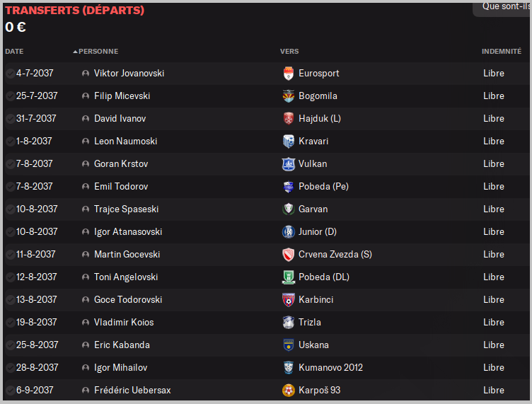Image resolution: width=532 pixels, height=404 pixels.
Task: Sort transfers by the Date column header
Action: (x=14, y=52)
